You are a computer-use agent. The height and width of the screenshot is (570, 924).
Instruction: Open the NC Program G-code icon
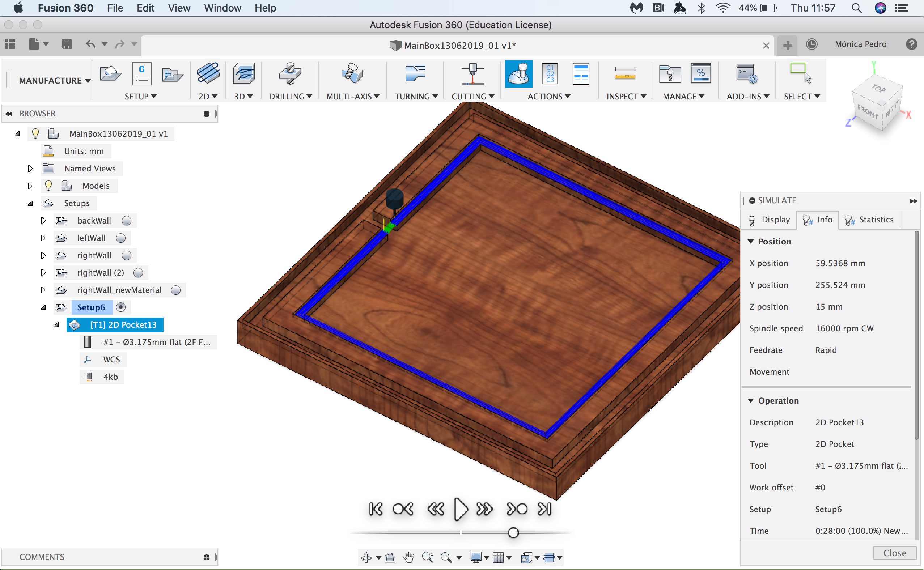[x=141, y=73]
